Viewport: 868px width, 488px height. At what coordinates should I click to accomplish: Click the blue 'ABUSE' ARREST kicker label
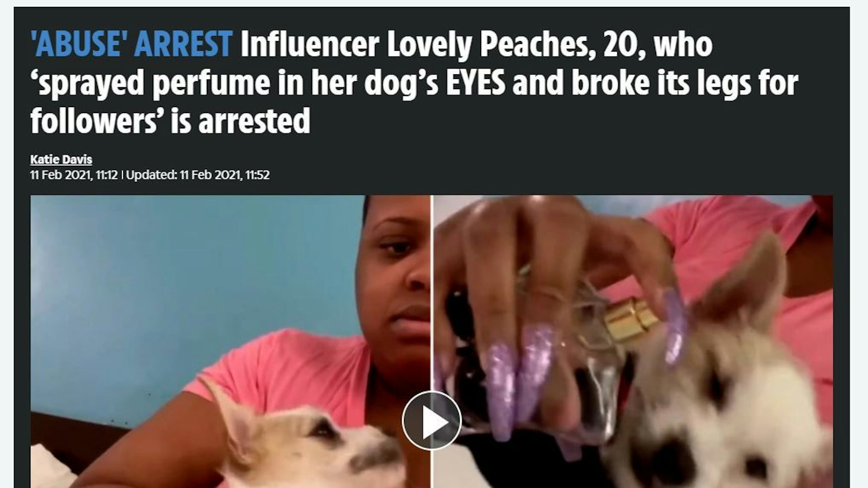pos(131,44)
